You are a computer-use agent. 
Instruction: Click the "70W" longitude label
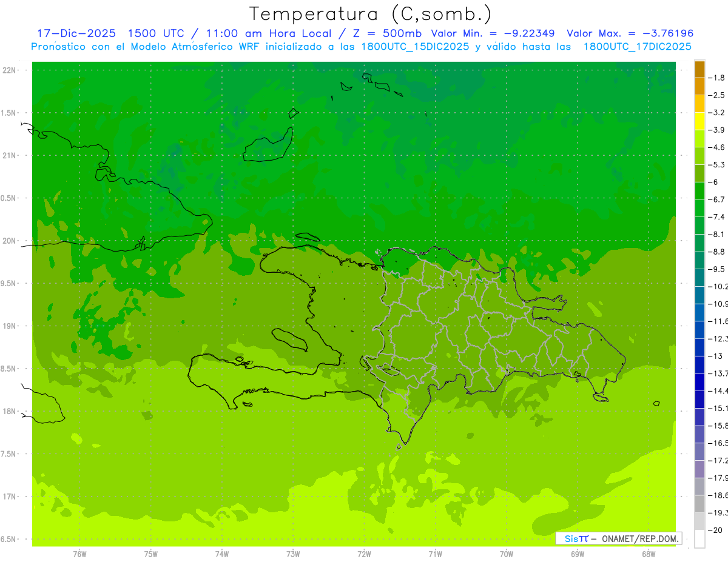[x=507, y=554]
